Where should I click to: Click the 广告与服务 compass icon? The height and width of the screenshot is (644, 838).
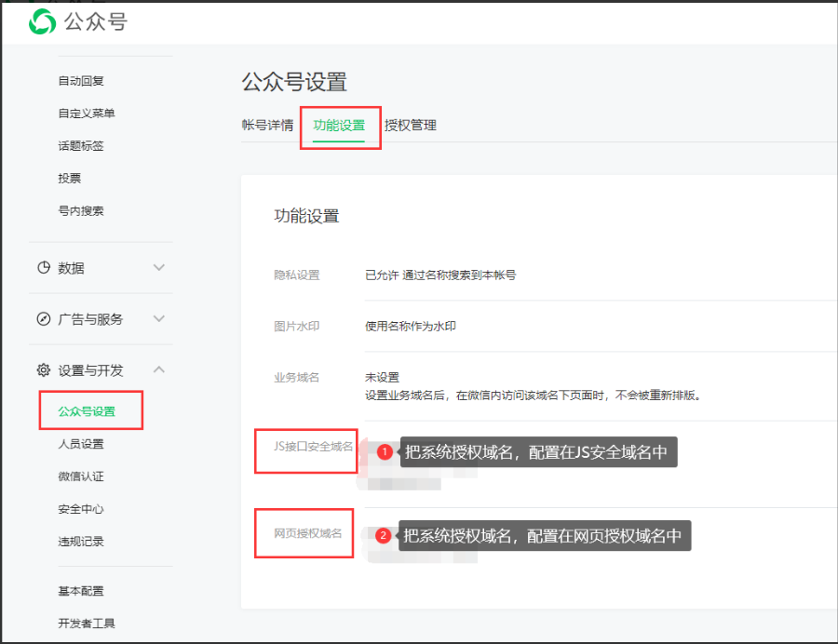click(x=43, y=319)
